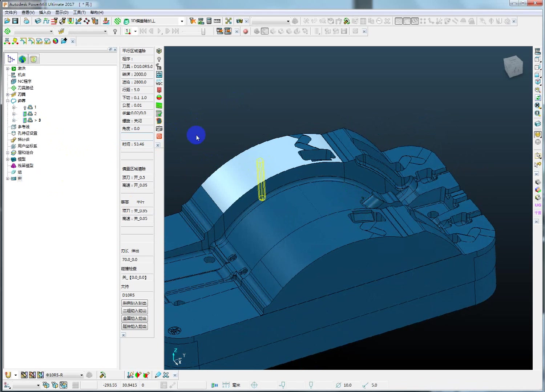Click the block definition cube icon
The height and width of the screenshot is (392, 545).
coord(38,21)
